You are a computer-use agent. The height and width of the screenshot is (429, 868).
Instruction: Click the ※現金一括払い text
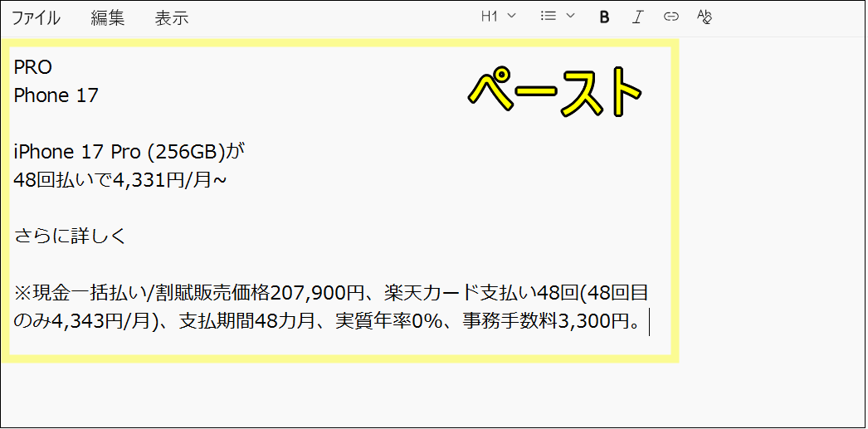click(79, 293)
